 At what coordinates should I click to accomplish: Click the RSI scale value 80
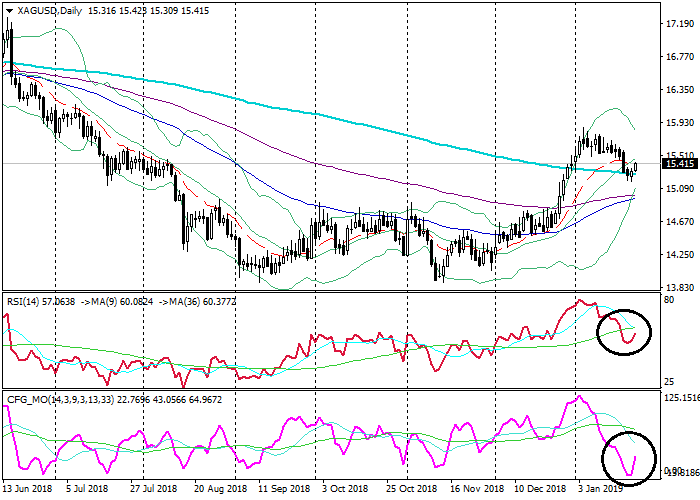click(667, 299)
